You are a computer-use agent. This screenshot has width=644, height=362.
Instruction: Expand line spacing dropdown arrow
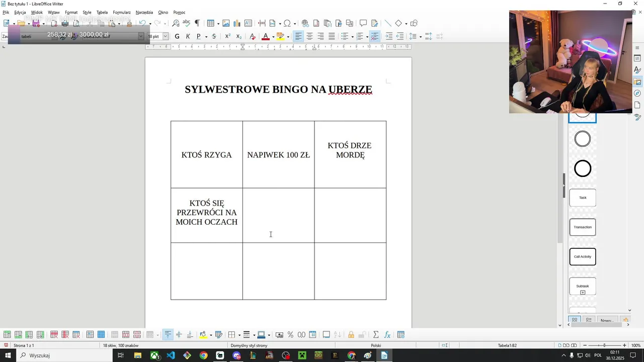[420, 37]
